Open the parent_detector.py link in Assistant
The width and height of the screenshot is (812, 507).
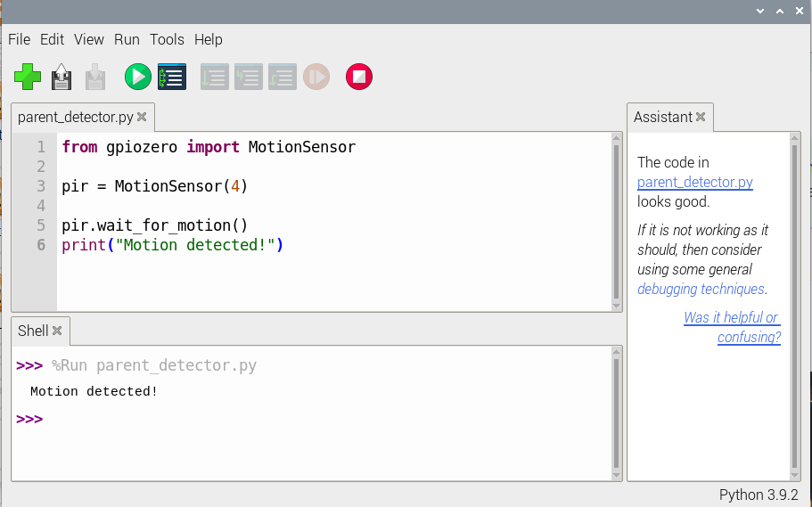[x=695, y=183]
